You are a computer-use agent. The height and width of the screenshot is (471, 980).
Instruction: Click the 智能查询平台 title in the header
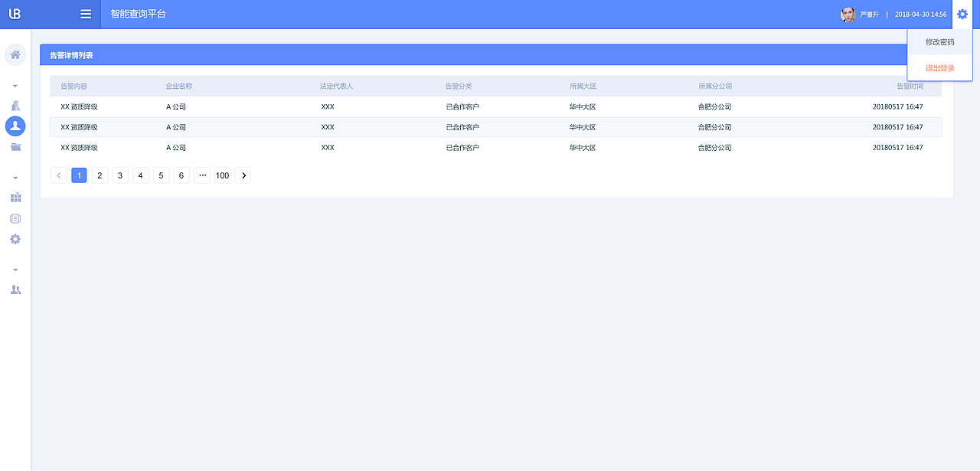pyautogui.click(x=138, y=14)
